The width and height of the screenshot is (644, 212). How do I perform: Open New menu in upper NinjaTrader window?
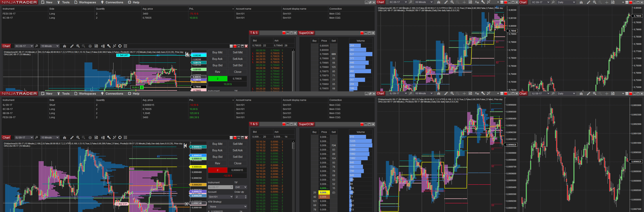47,2
